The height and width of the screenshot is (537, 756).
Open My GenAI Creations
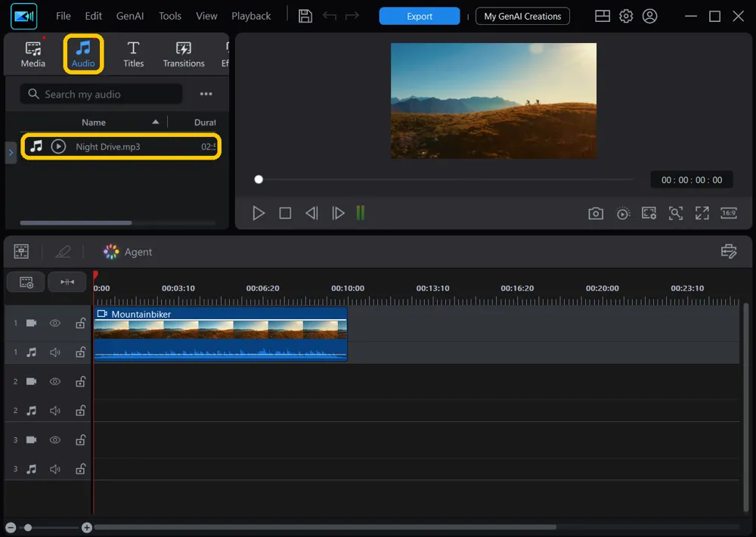(x=522, y=16)
